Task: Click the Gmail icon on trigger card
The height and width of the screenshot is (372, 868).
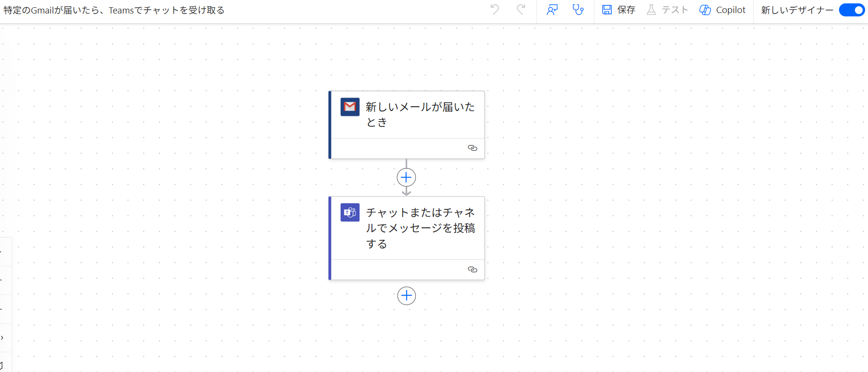Action: coord(350,107)
